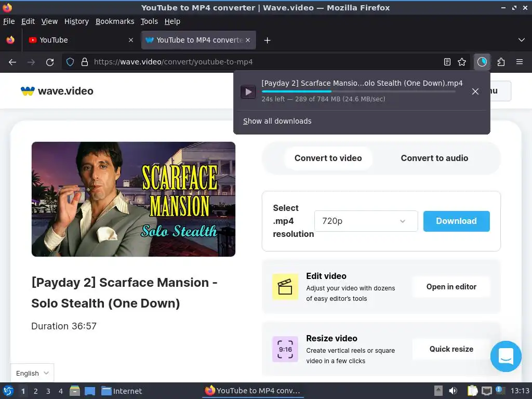Viewport: 532px width, 399px height.
Task: Click the downloads progress toolbar icon
Action: [482, 62]
